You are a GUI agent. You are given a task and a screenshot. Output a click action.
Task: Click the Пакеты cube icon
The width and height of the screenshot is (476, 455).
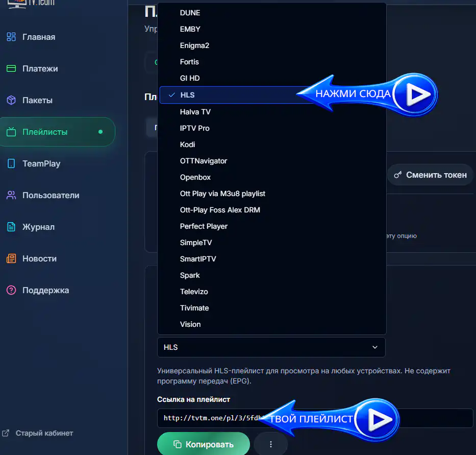pos(11,100)
